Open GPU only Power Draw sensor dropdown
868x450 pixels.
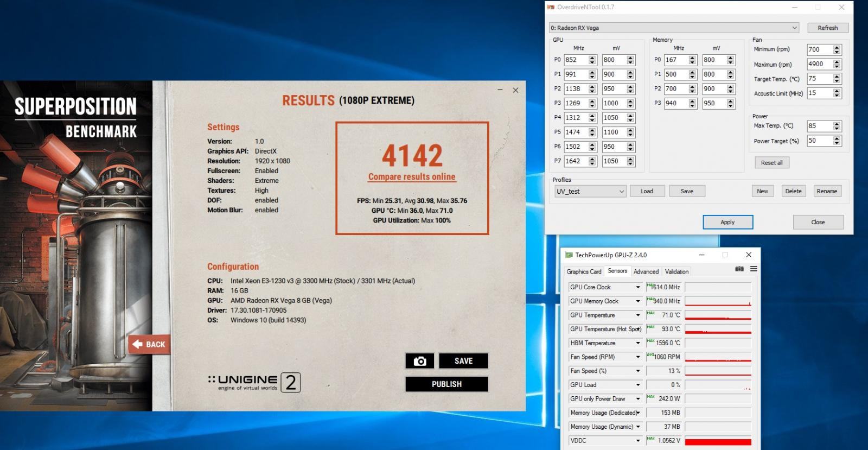(x=638, y=399)
